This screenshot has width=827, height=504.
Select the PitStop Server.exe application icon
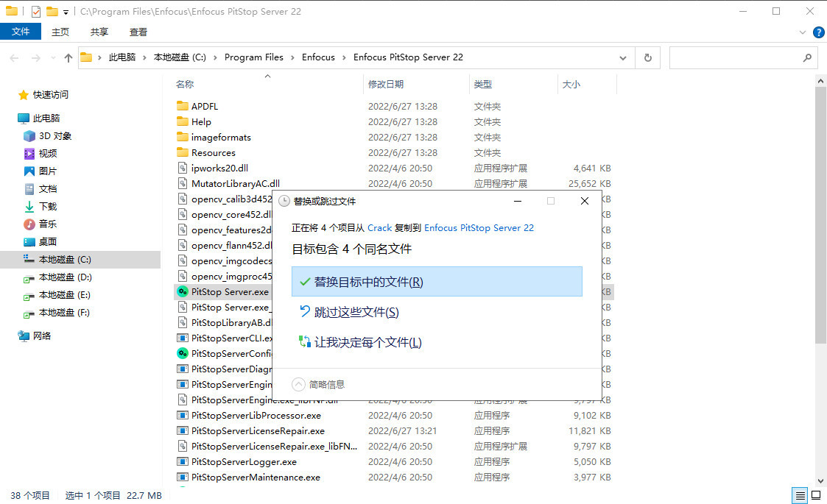click(x=183, y=291)
